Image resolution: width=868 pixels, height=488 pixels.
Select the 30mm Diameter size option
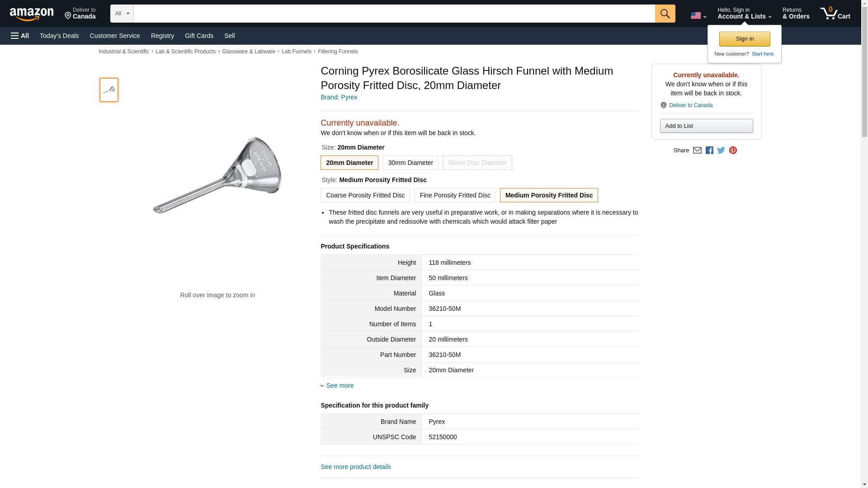410,163
